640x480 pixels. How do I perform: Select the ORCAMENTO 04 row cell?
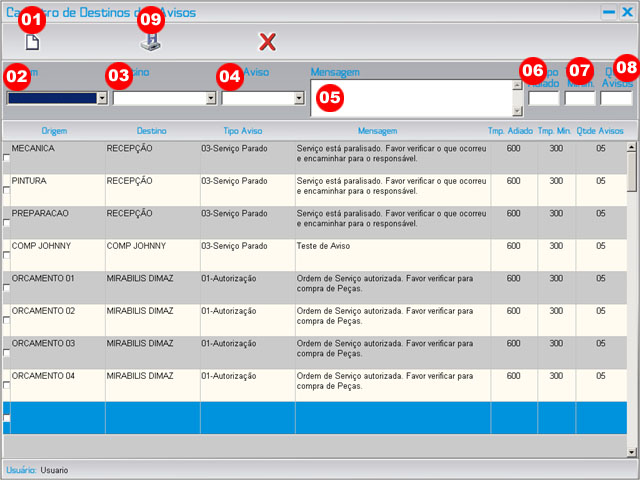(x=54, y=375)
